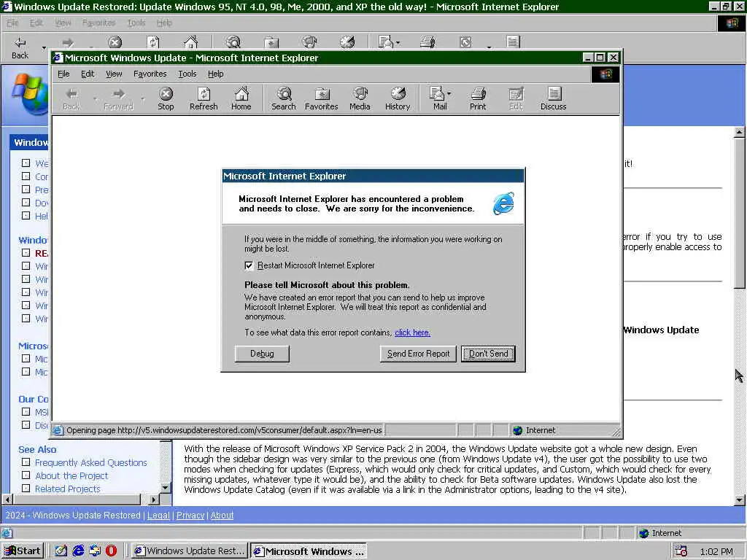Click the sidebar scrollbar down arrow
Viewport: 747px width, 560px height.
point(166,488)
